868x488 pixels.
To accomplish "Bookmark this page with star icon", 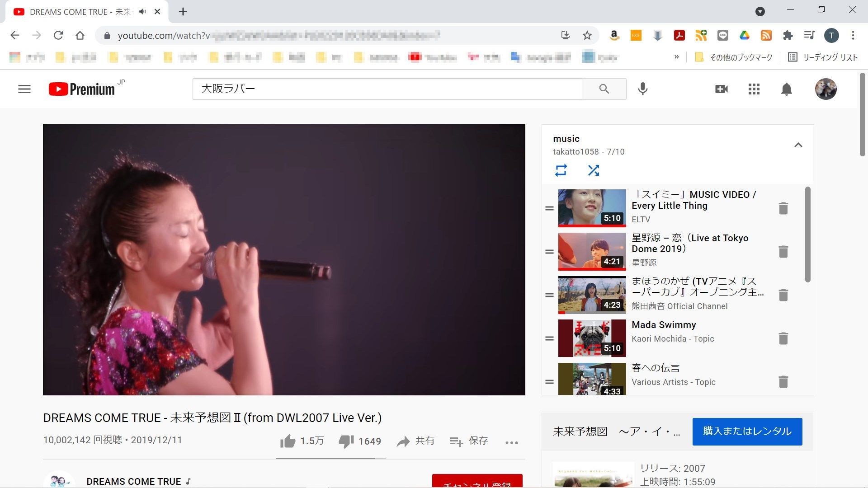I will pos(587,35).
